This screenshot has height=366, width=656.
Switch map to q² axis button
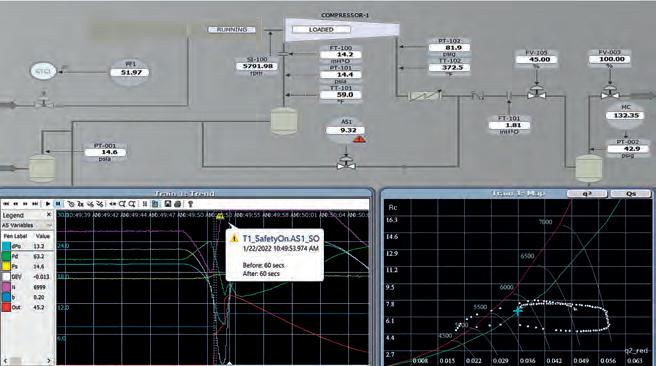pos(587,193)
